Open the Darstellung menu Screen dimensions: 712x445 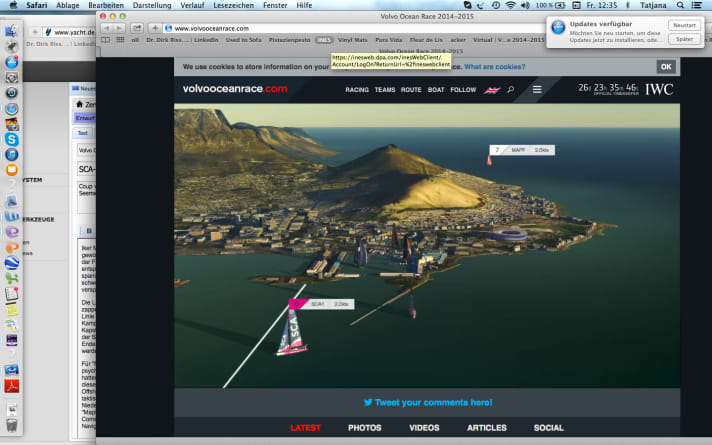coord(152,5)
